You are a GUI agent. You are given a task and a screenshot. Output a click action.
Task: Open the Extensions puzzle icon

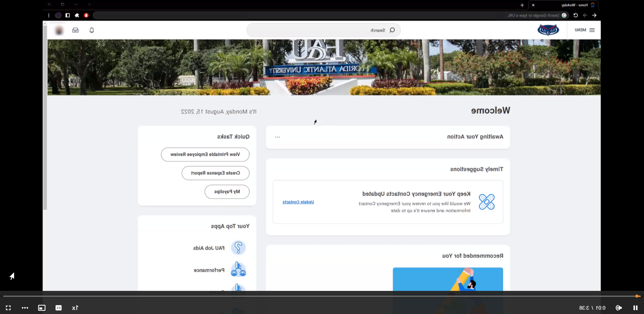[77, 15]
